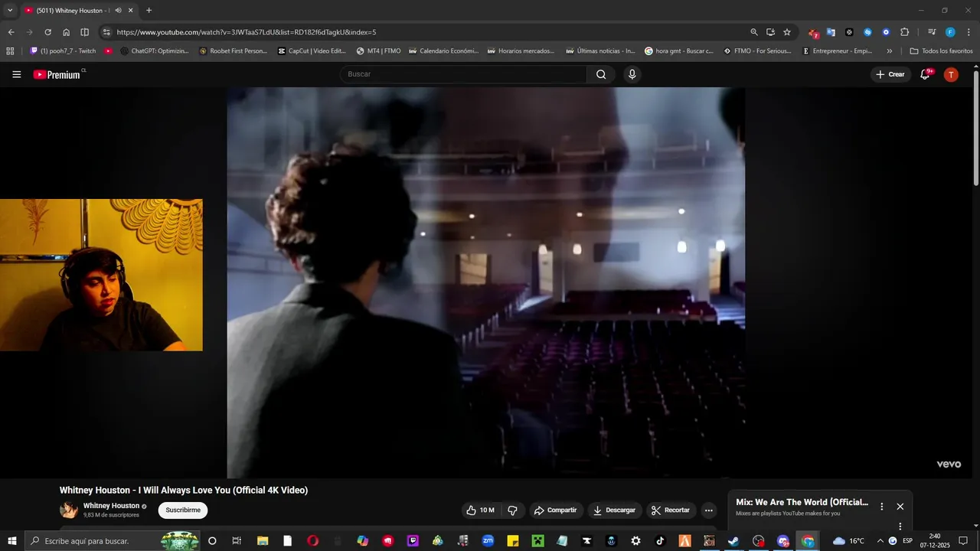Image resolution: width=980 pixels, height=551 pixels.
Task: Bookmark this page with star icon
Action: click(787, 32)
